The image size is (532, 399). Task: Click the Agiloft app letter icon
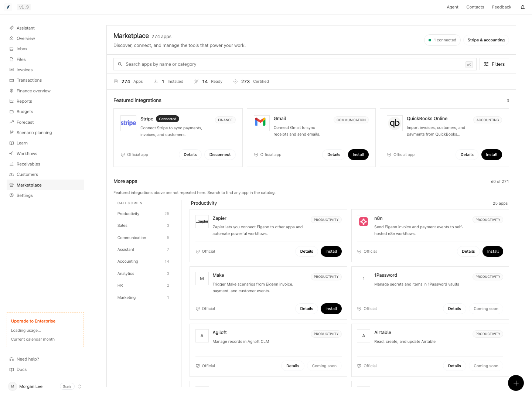[202, 336]
